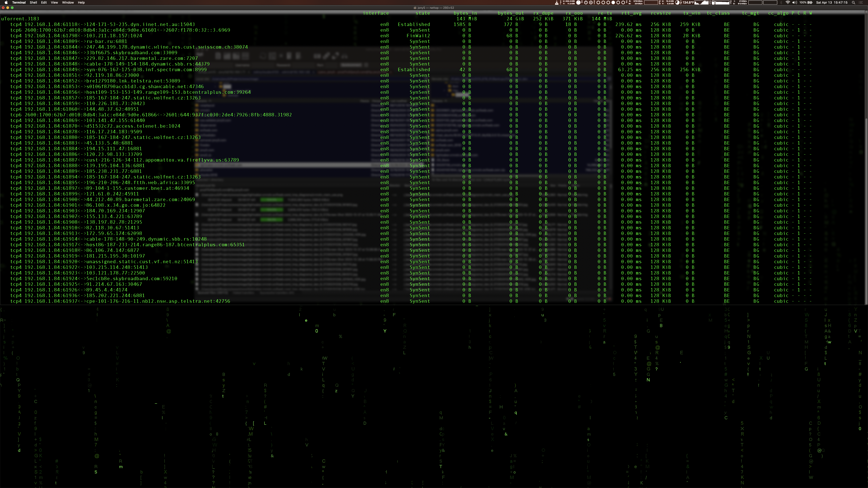The image size is (868, 488).
Task: Open the Edit menu
Action: pyautogui.click(x=44, y=2)
